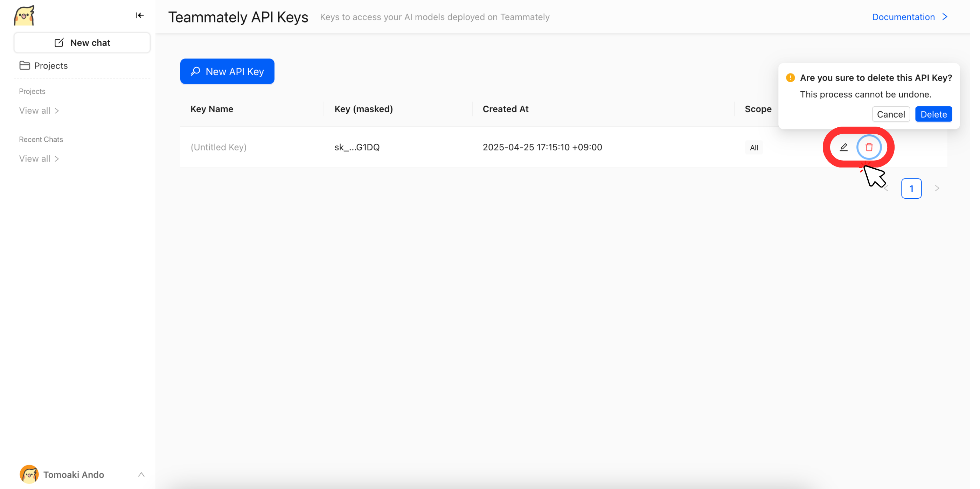Click the warning icon in delete popup
This screenshot has height=489, width=980.
click(790, 78)
